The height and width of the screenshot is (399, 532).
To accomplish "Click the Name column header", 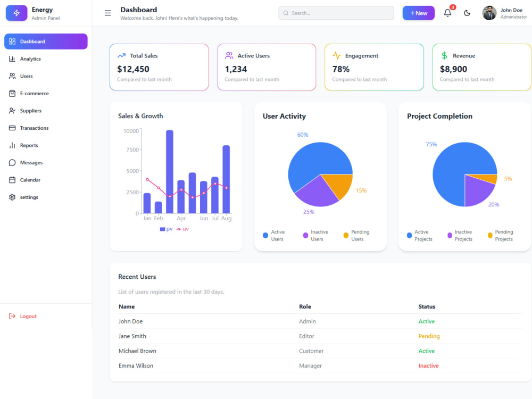I will [x=127, y=307].
